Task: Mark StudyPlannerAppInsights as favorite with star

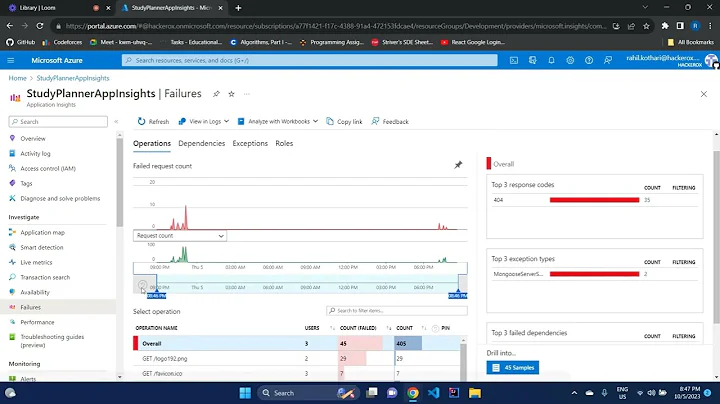Action: pos(231,94)
